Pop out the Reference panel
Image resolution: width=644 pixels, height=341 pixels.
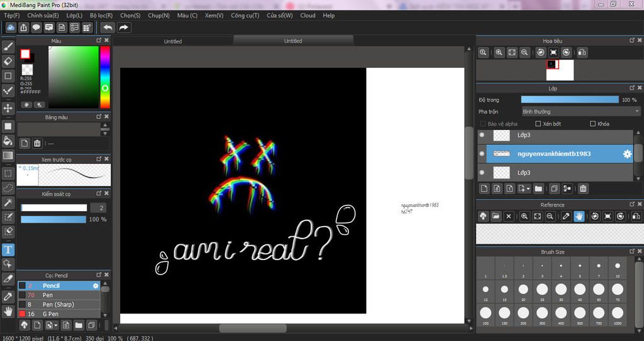tap(631, 204)
